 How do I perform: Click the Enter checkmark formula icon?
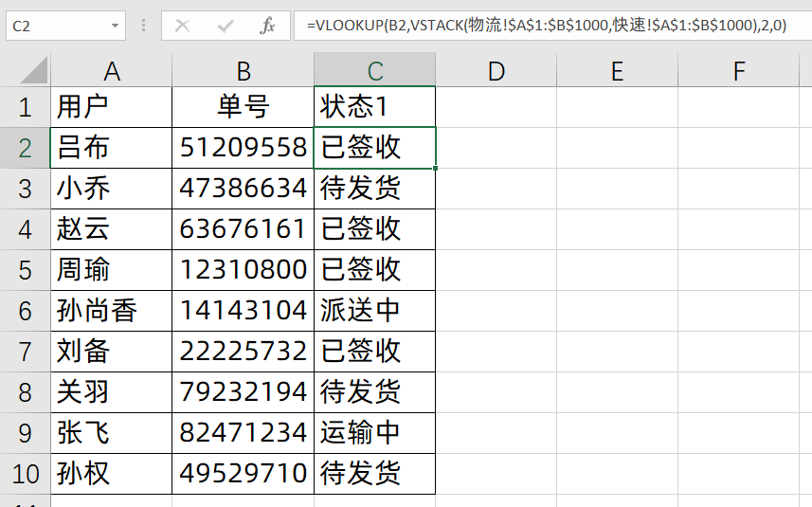coord(226,26)
